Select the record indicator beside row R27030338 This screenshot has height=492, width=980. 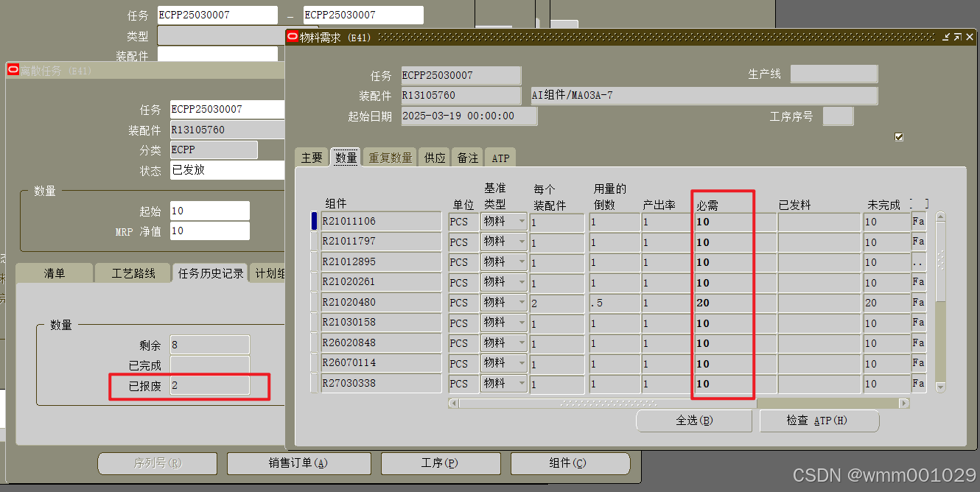(312, 383)
